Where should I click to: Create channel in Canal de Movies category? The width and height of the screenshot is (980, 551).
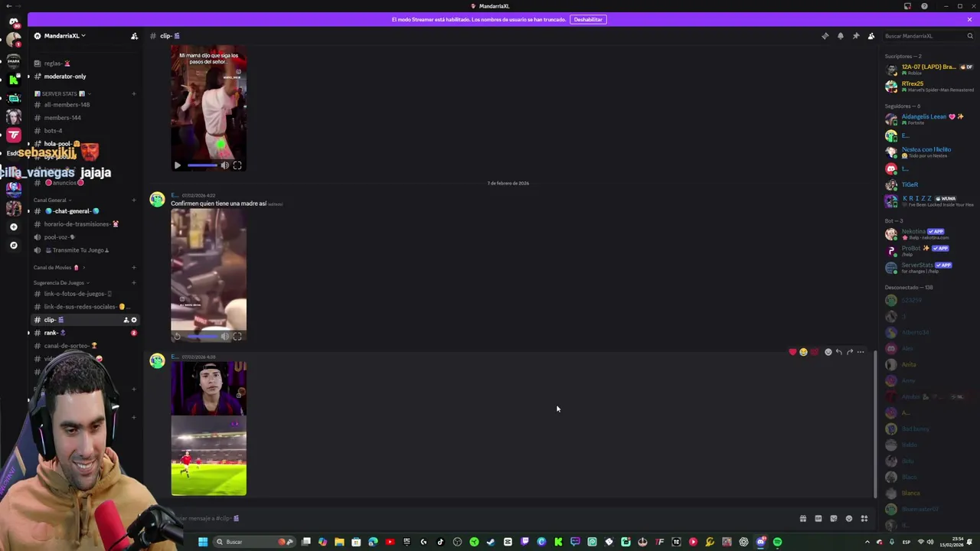point(134,267)
